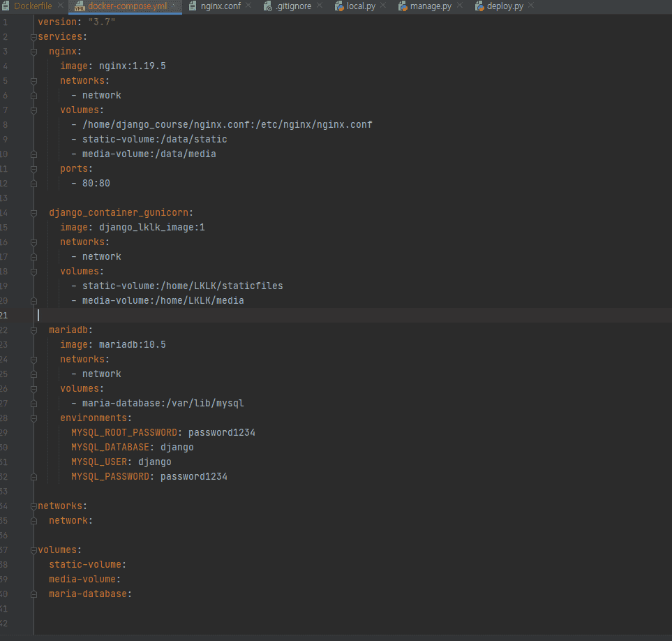Viewport: 672px width, 641px height.
Task: Fold the top-level volumes block
Action: [34, 550]
